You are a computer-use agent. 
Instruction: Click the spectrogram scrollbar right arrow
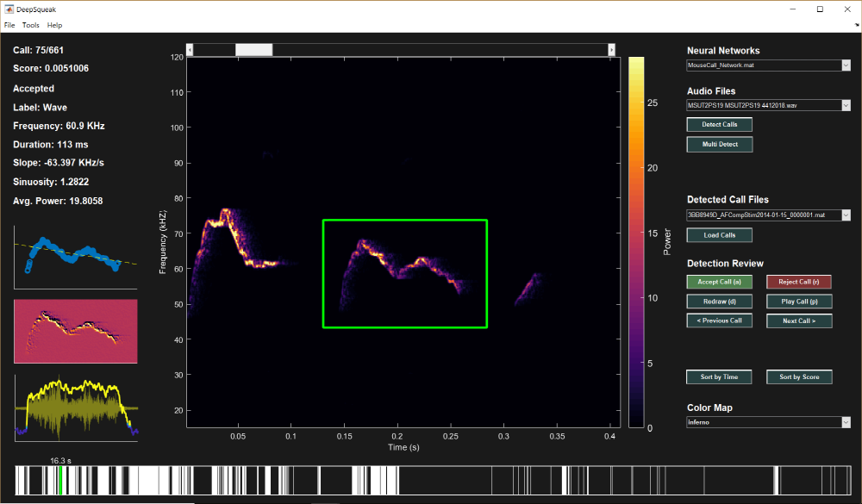pyautogui.click(x=611, y=50)
